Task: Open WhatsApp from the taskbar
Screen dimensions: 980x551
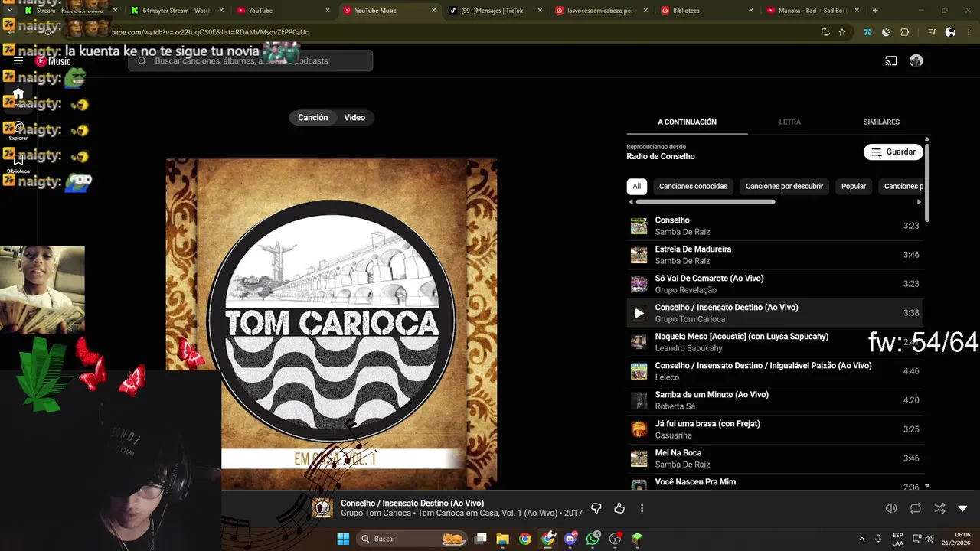Action: pyautogui.click(x=593, y=539)
